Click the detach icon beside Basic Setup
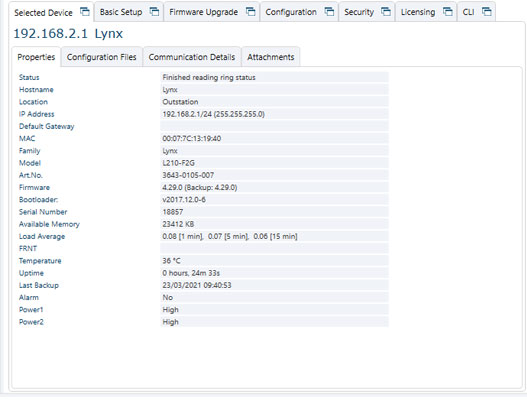Image resolution: width=527 pixels, height=401 pixels. (154, 12)
